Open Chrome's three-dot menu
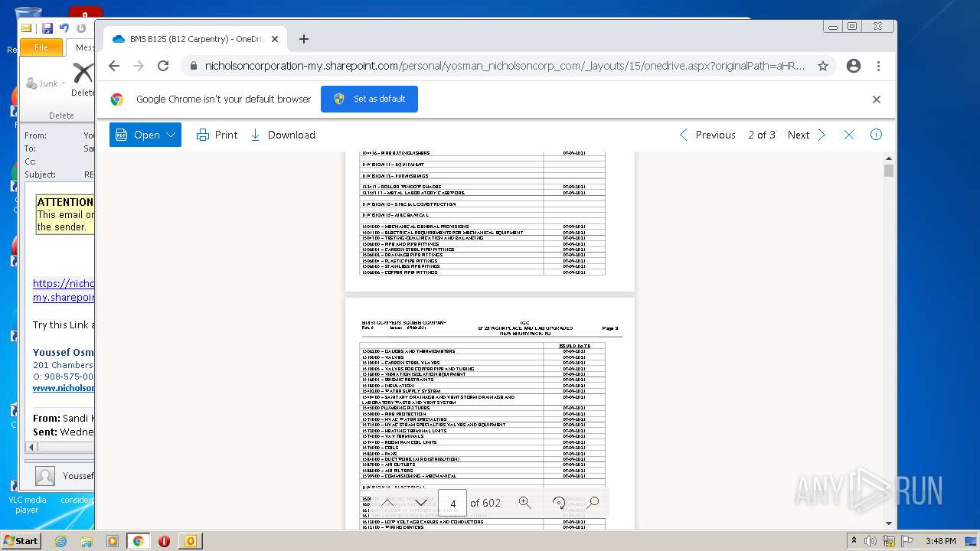This screenshot has width=980, height=551. coord(879,66)
